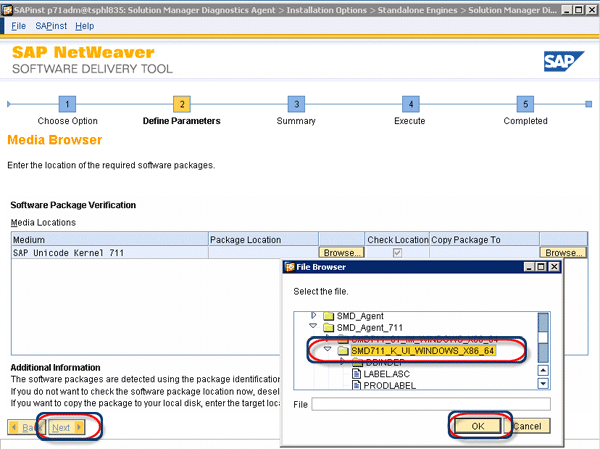Image resolution: width=600 pixels, height=449 pixels.
Task: Select the SMD_Agent_711 folder icon
Action: [x=328, y=328]
